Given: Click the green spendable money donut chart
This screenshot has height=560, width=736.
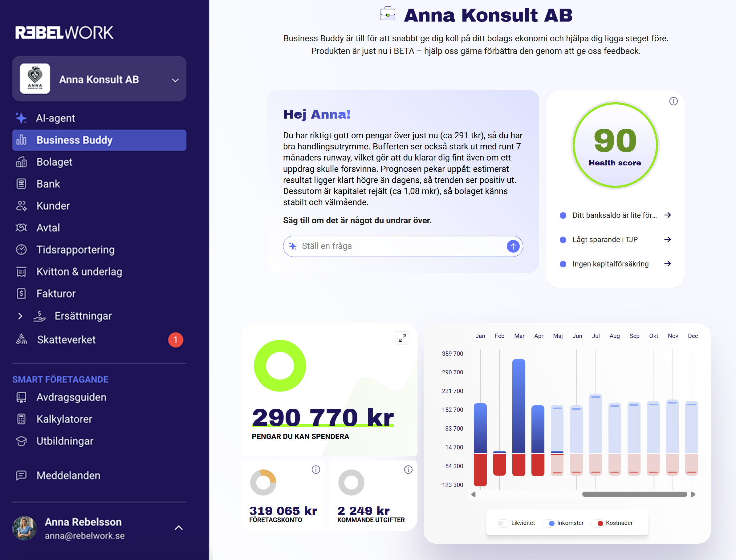Looking at the screenshot, I should tap(280, 366).
